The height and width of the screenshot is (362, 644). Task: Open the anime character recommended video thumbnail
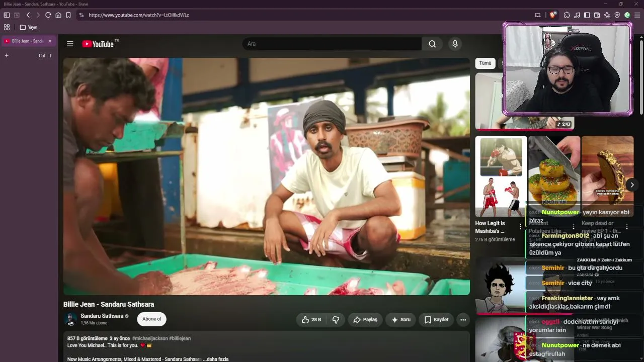[x=500, y=286]
